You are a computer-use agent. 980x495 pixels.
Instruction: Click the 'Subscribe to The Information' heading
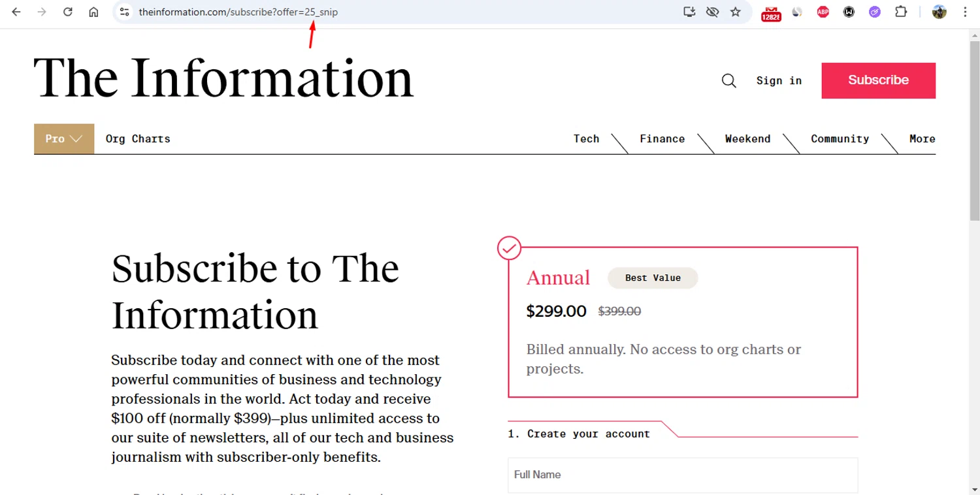tap(255, 291)
